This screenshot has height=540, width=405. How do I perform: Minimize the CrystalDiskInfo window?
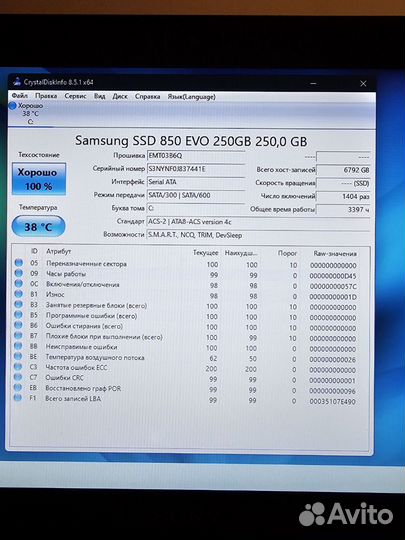click(x=313, y=83)
